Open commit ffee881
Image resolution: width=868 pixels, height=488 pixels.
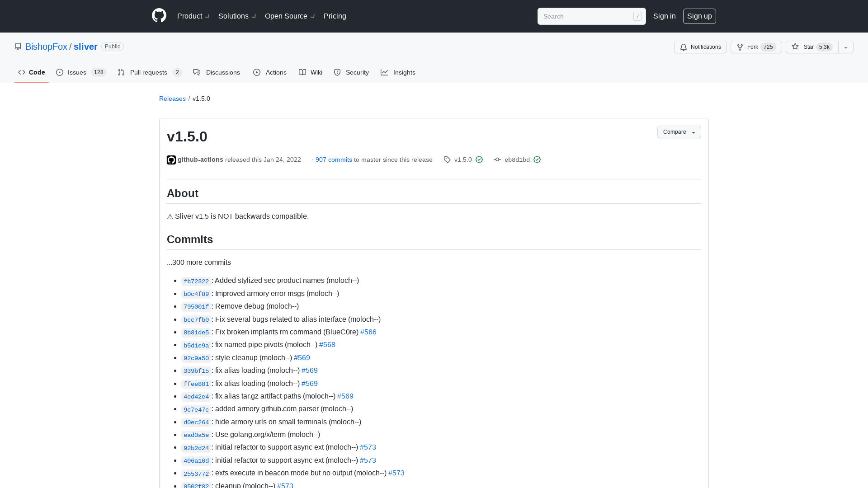point(196,384)
